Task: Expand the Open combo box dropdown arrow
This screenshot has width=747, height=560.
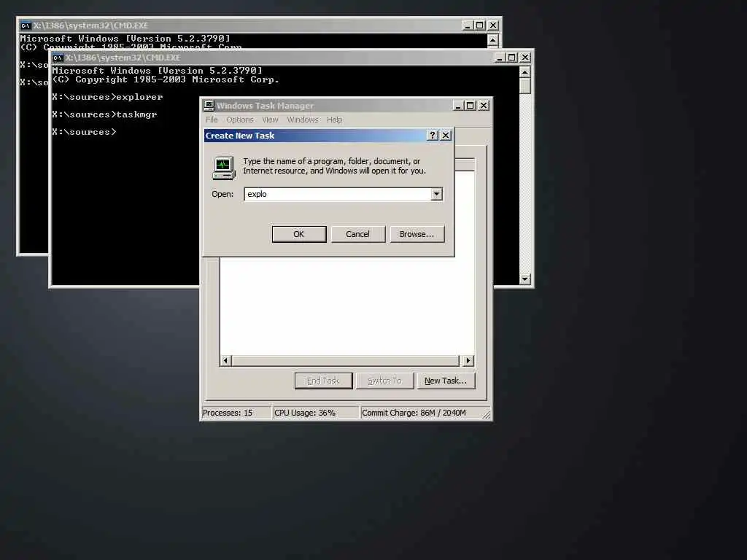Action: tap(436, 194)
